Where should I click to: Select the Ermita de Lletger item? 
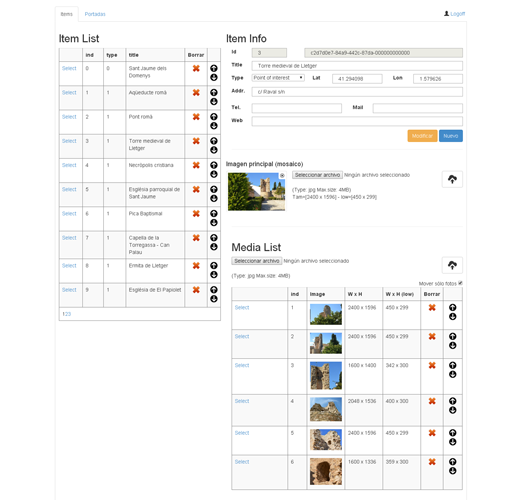[x=69, y=266]
